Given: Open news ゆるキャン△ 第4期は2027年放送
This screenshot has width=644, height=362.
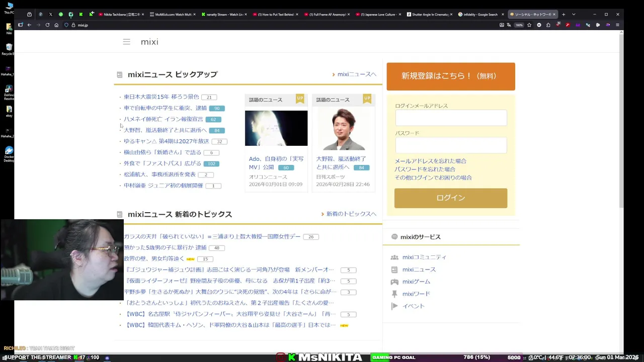Looking at the screenshot, I should point(167,141).
